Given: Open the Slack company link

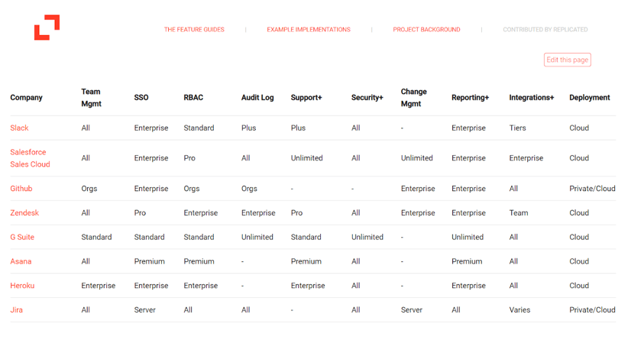Looking at the screenshot, I should click(19, 128).
